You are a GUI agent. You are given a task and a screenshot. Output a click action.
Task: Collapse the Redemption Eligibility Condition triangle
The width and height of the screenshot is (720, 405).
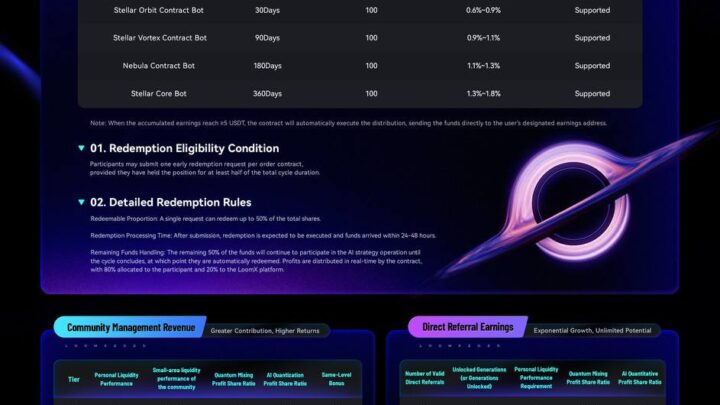click(x=81, y=148)
